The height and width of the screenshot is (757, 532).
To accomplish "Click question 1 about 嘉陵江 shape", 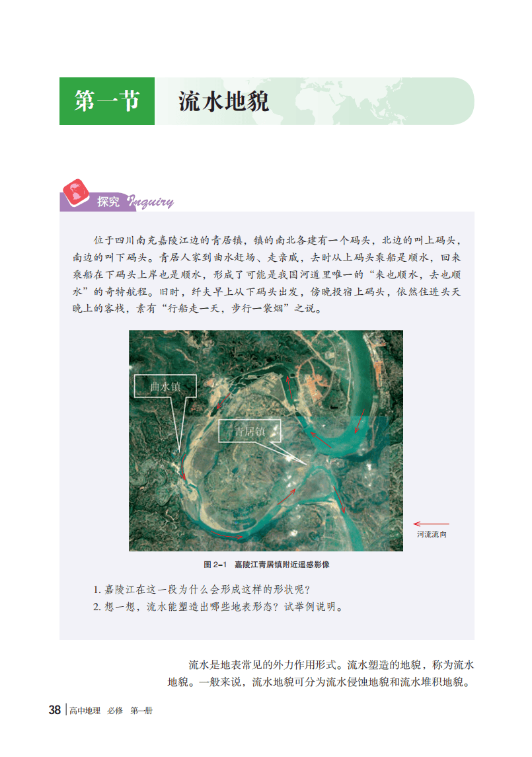I will 202,590.
